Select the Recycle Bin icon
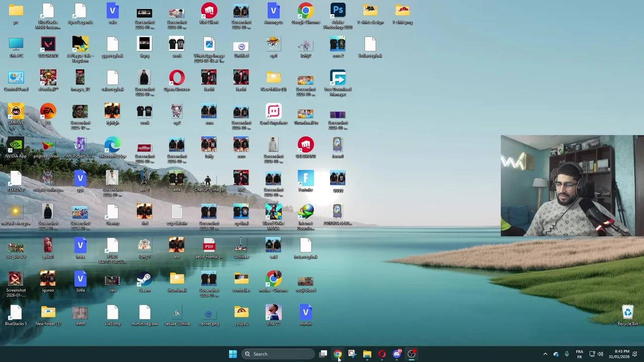This screenshot has height=362, width=644. coord(627,316)
